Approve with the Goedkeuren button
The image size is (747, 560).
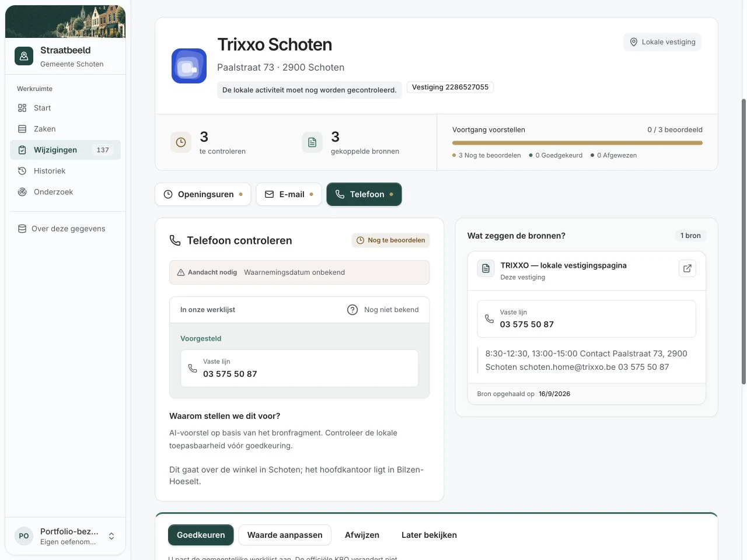tap(201, 535)
